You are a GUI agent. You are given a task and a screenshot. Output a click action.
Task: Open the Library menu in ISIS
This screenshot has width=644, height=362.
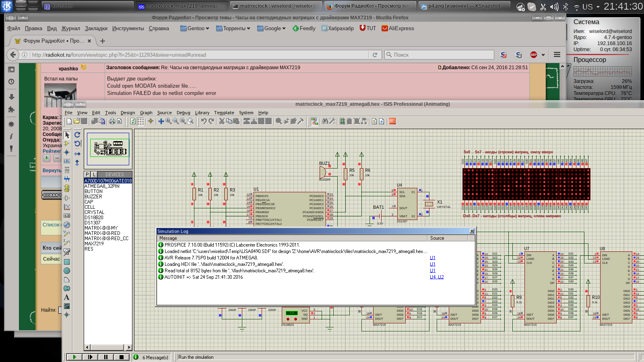(202, 113)
